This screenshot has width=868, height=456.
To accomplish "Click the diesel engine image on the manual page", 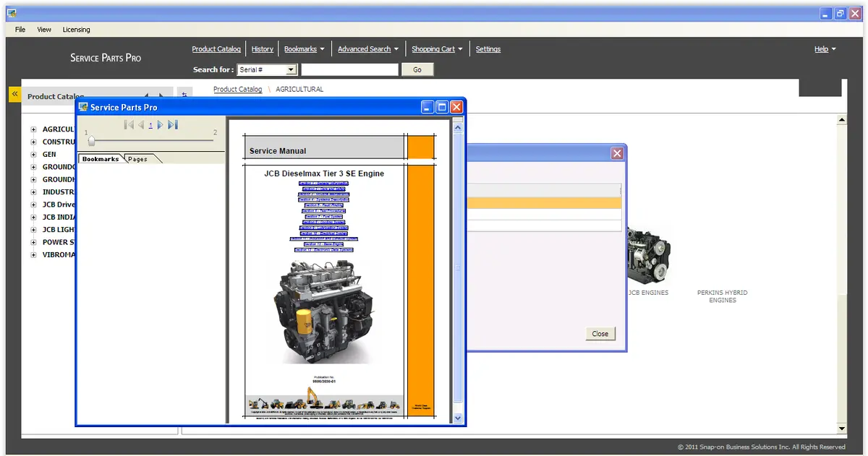I will coord(323,311).
